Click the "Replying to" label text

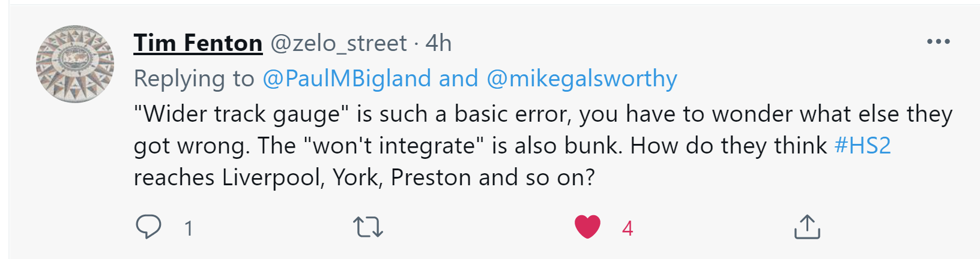(194, 79)
